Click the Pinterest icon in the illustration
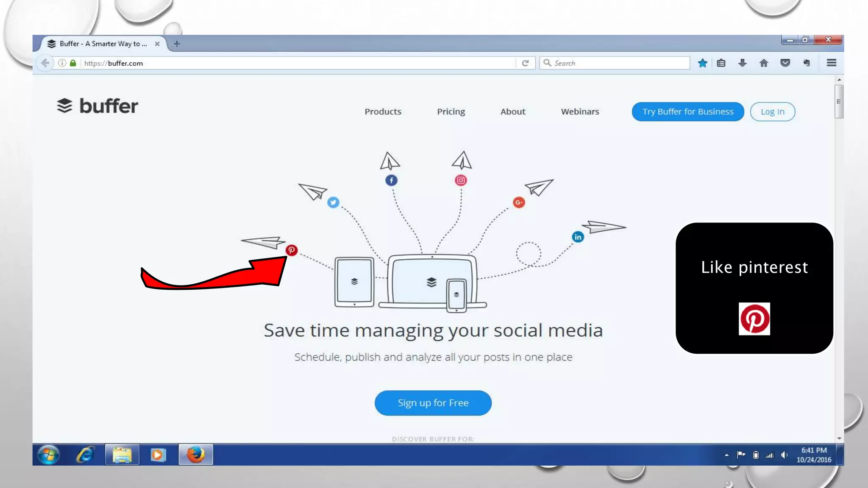This screenshot has width=868, height=488. pos(292,250)
